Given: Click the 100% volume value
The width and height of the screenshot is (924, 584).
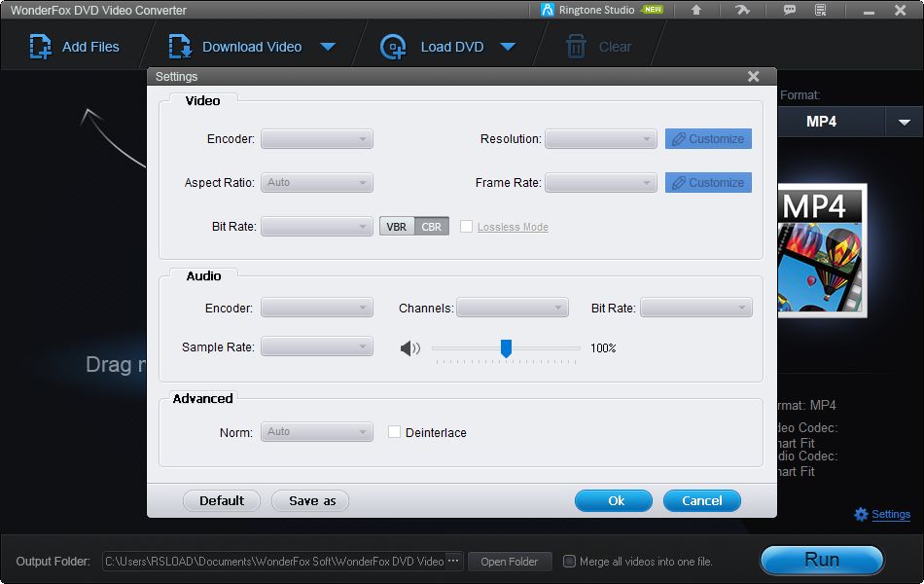Looking at the screenshot, I should click(603, 348).
